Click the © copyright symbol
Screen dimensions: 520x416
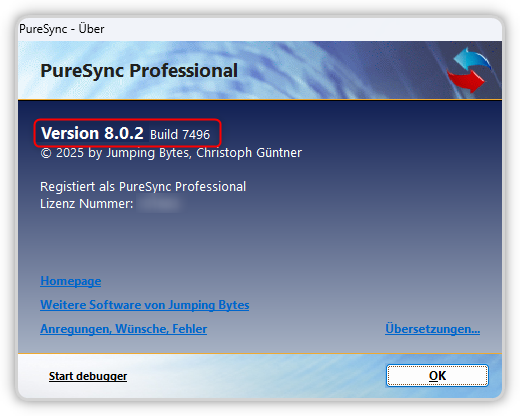(46, 153)
